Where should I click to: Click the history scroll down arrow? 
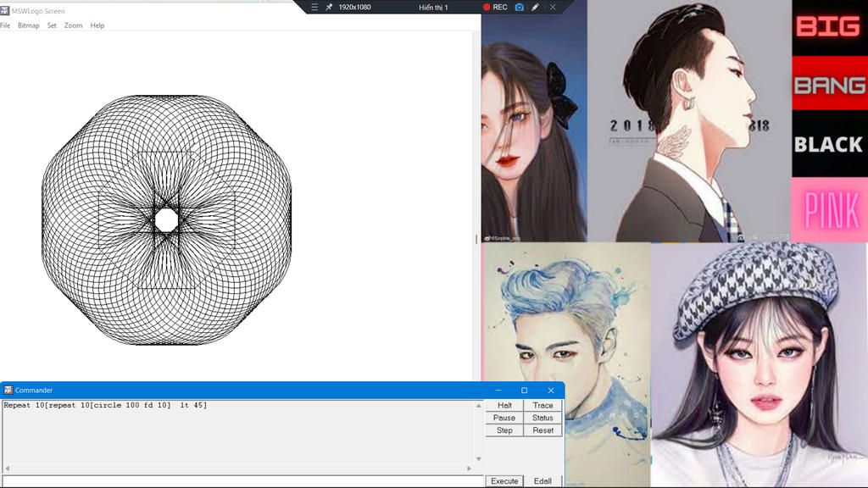(478, 458)
